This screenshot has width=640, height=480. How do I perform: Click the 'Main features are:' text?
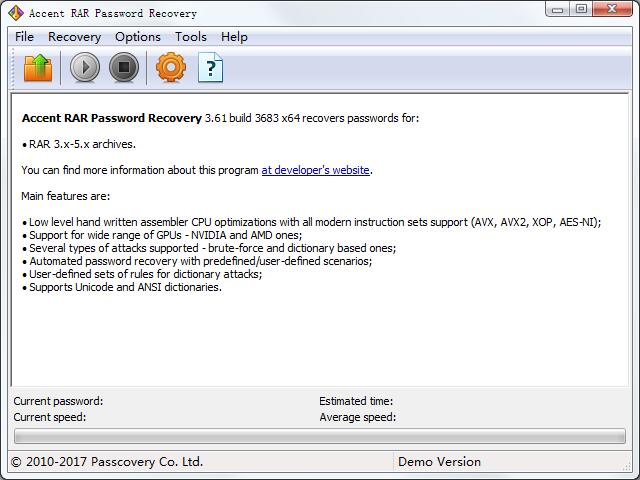pyautogui.click(x=66, y=196)
